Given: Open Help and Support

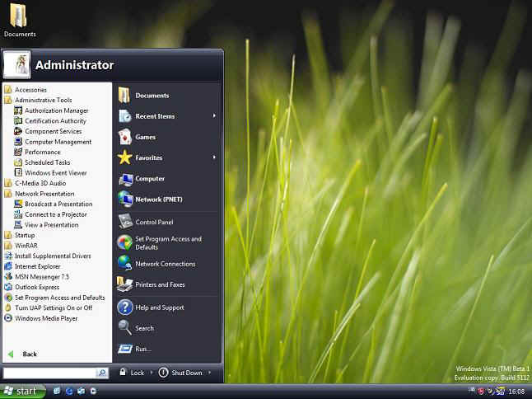Looking at the screenshot, I should point(159,307).
